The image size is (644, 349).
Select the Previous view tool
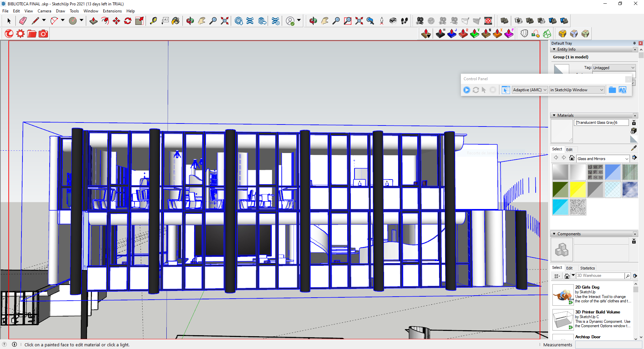370,21
